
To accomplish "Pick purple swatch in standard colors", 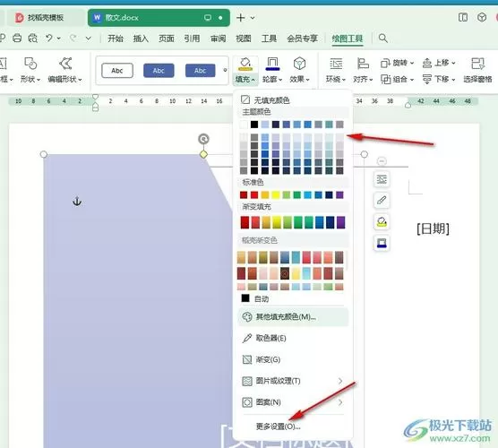I will click(x=339, y=194).
